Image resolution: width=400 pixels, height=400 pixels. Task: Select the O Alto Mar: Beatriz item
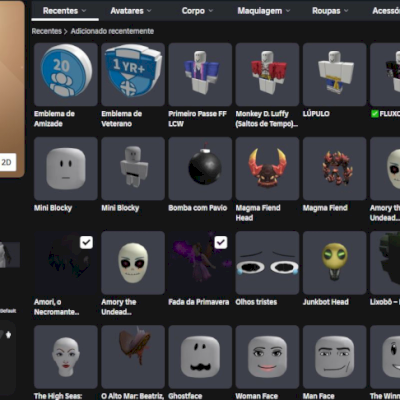tap(133, 357)
